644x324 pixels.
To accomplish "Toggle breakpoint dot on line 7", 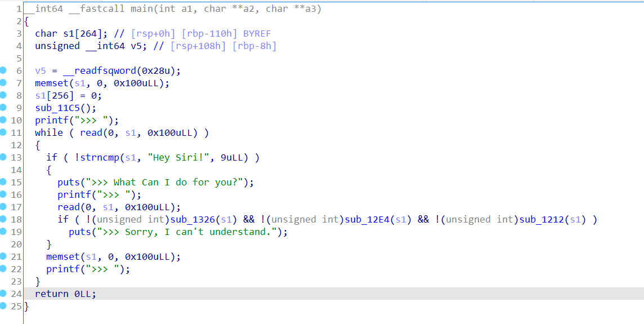I will 3,83.
